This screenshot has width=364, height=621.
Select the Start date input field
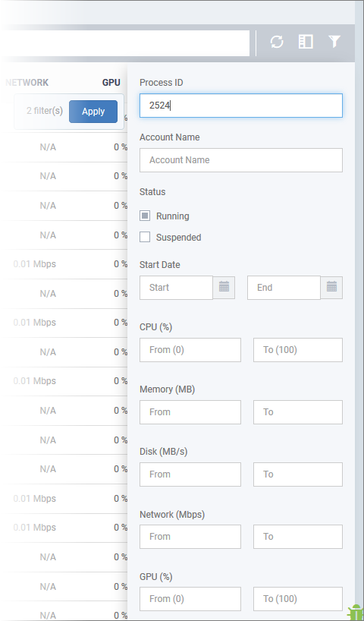point(176,288)
